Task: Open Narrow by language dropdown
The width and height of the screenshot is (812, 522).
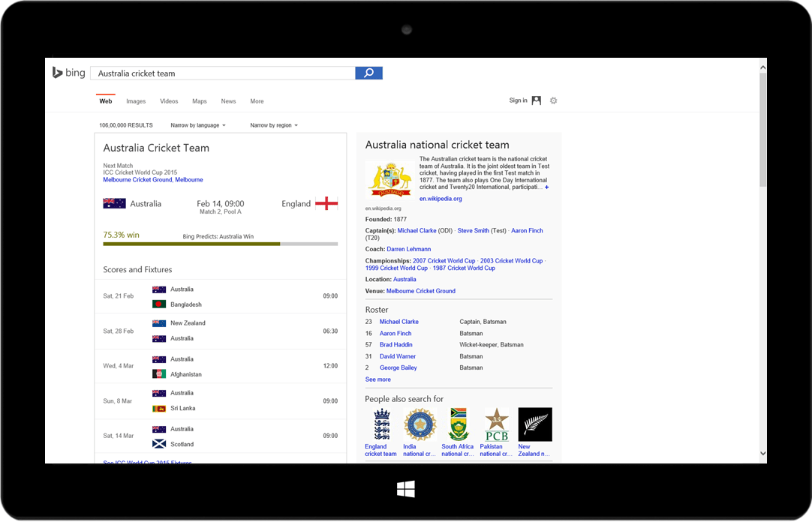Action: [x=198, y=125]
